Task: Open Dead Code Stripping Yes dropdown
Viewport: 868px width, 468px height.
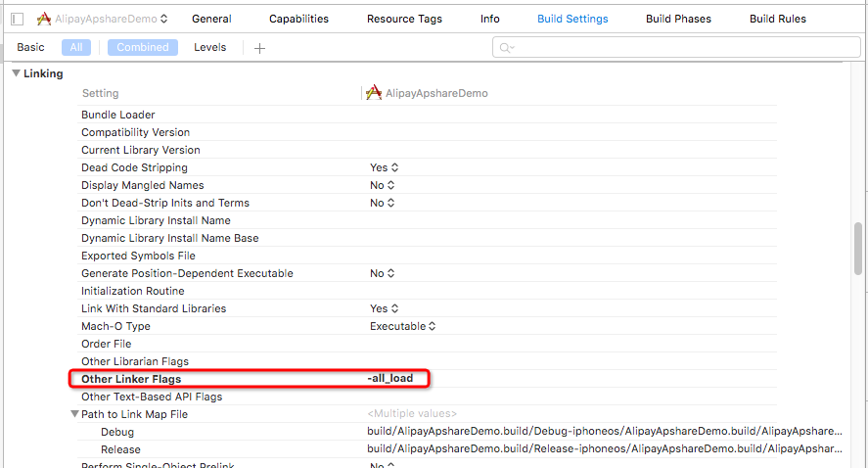Action: point(385,167)
